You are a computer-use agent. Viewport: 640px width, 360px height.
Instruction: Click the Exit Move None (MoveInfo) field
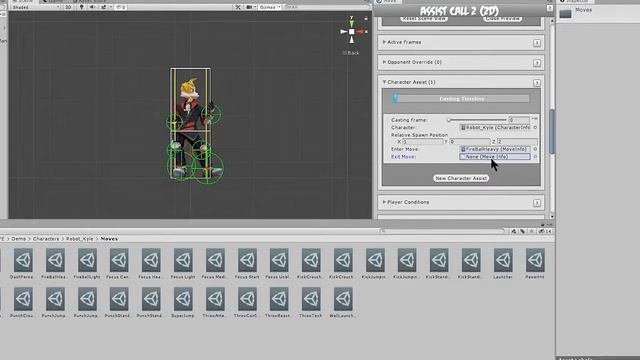[495, 156]
